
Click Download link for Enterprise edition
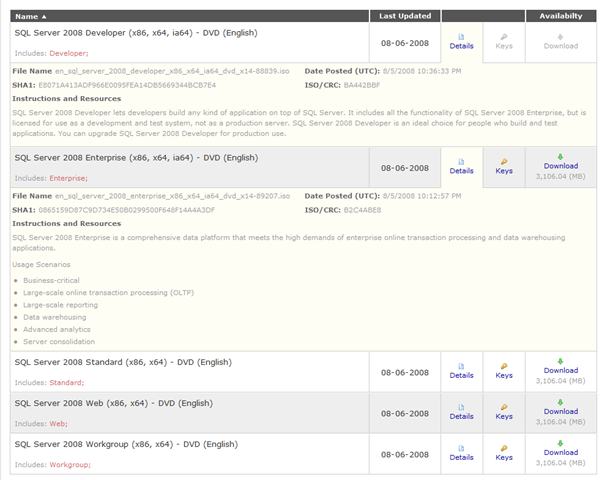561,166
